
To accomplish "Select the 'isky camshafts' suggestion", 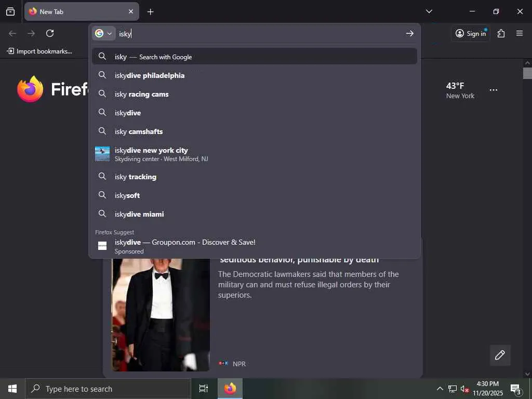I will click(x=255, y=131).
